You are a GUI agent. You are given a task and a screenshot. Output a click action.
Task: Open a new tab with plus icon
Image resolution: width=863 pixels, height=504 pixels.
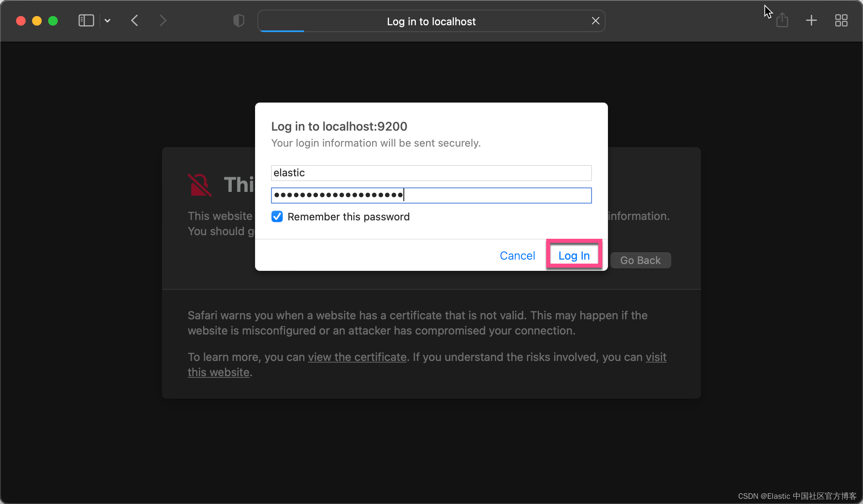[x=811, y=20]
